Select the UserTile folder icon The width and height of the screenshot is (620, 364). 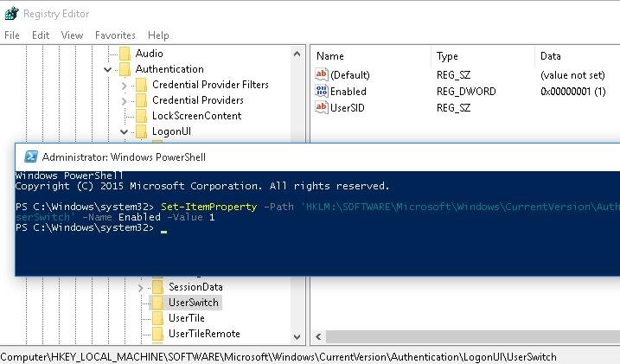coord(157,318)
